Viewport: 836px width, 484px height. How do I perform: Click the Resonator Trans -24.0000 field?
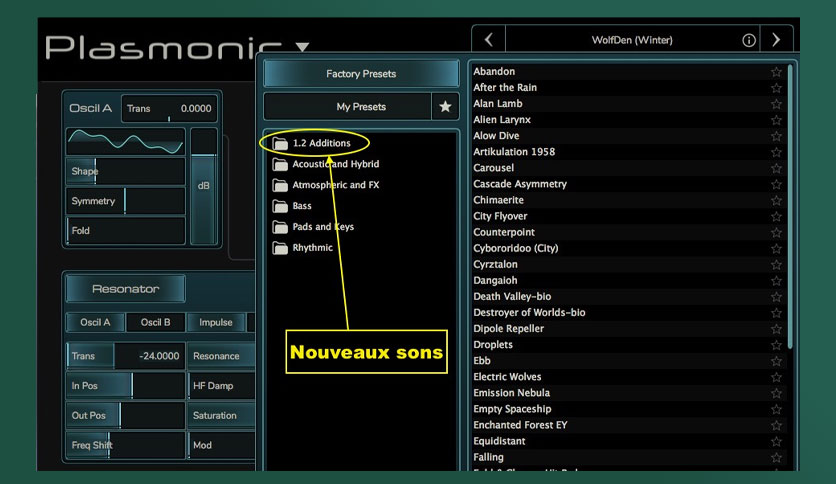pyautogui.click(x=125, y=356)
